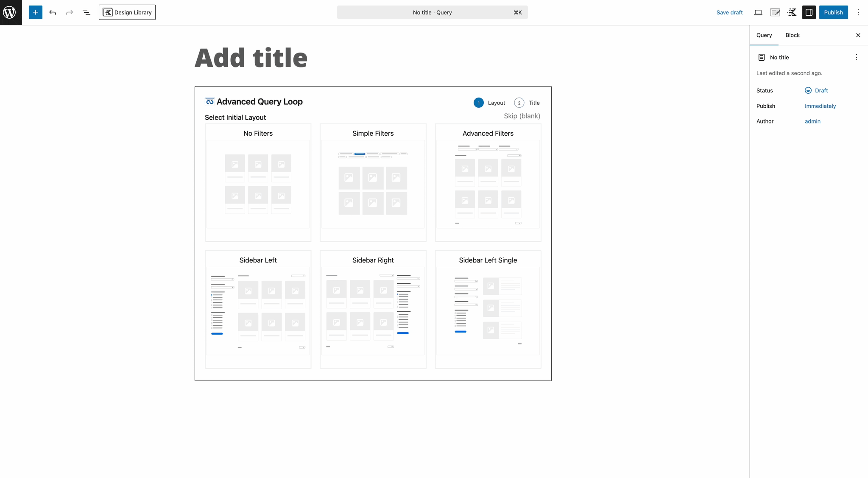
Task: Redo the last change
Action: (69, 12)
